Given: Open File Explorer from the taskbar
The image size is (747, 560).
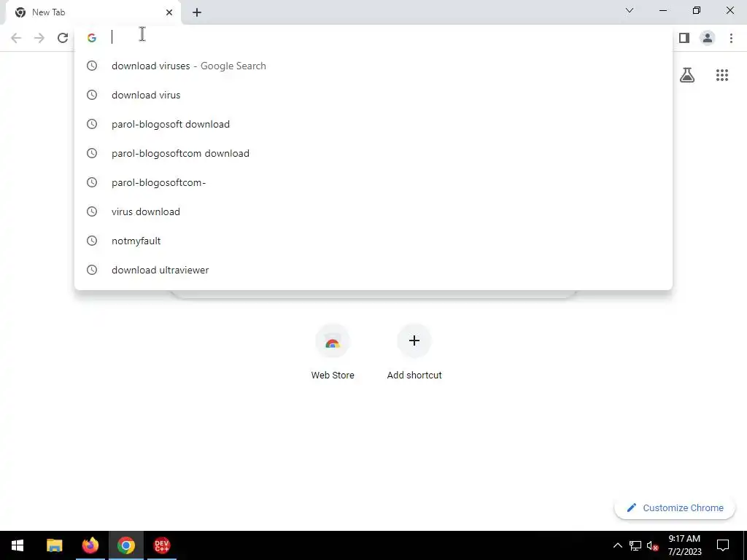Looking at the screenshot, I should [54, 545].
